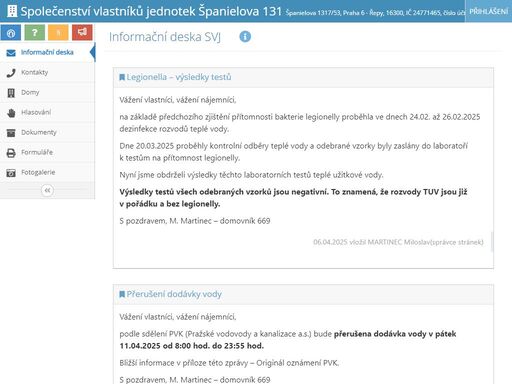Click the envelope icon for Informační deska

pos(11,53)
